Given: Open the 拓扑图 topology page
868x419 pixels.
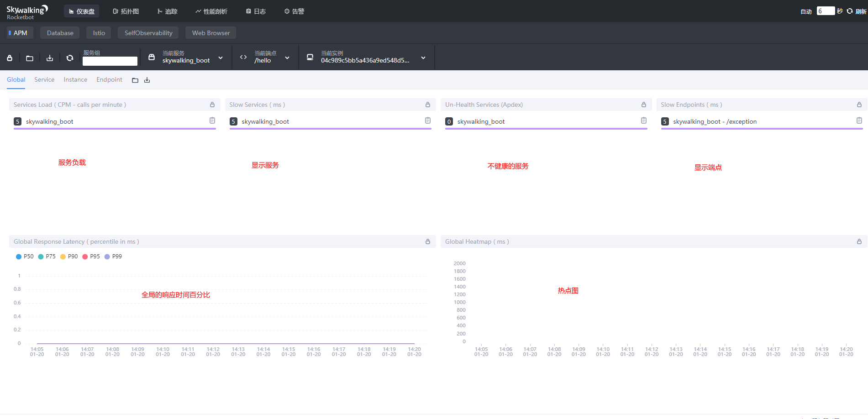Looking at the screenshot, I should (126, 11).
